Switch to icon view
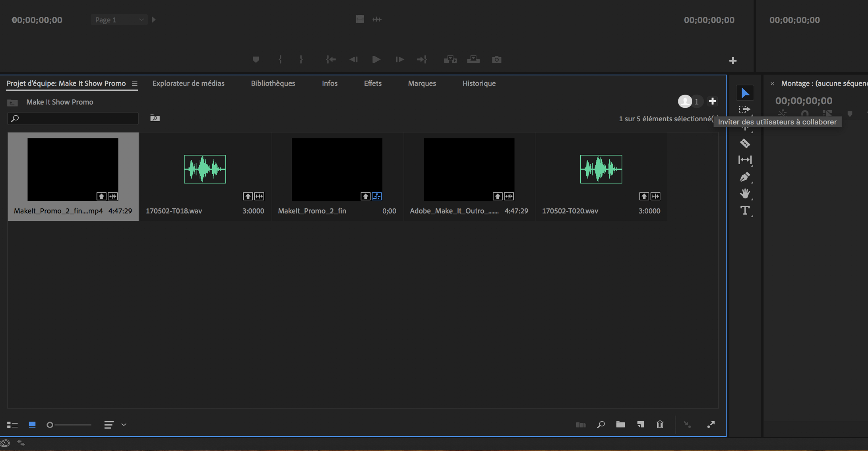The height and width of the screenshot is (451, 868). [32, 425]
